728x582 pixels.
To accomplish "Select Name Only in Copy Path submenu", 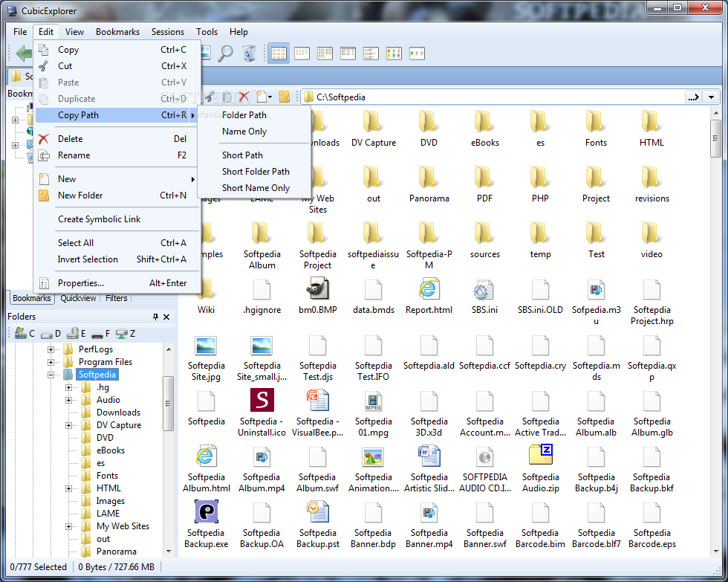I will (254, 132).
